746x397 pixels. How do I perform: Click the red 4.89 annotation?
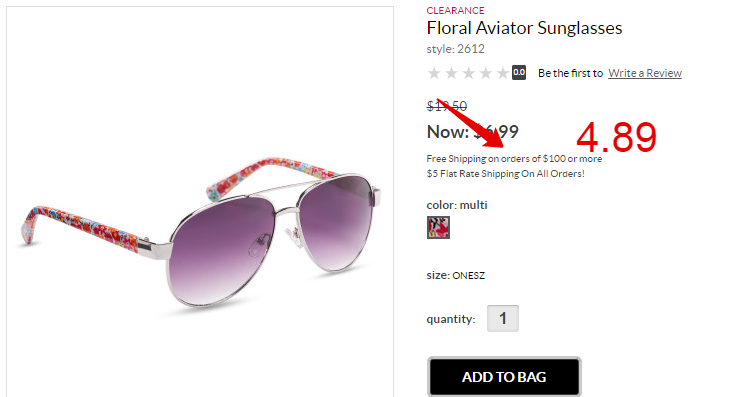(616, 137)
